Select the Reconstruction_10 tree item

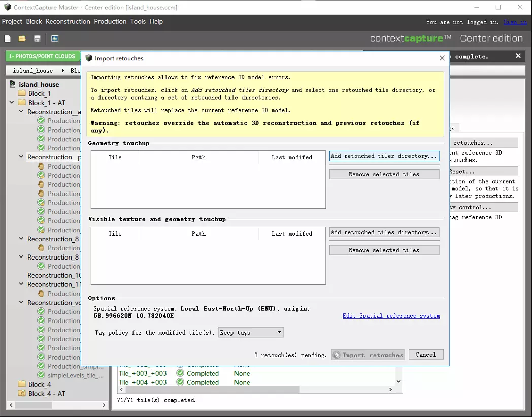click(54, 275)
